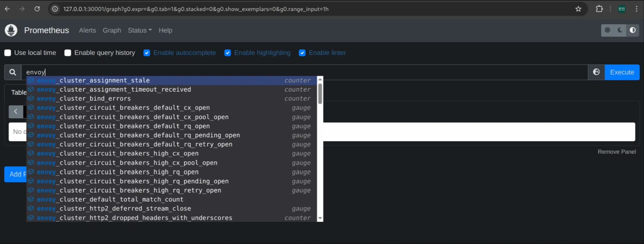Open the Graph page
Image resolution: width=644 pixels, height=244 pixels.
112,30
